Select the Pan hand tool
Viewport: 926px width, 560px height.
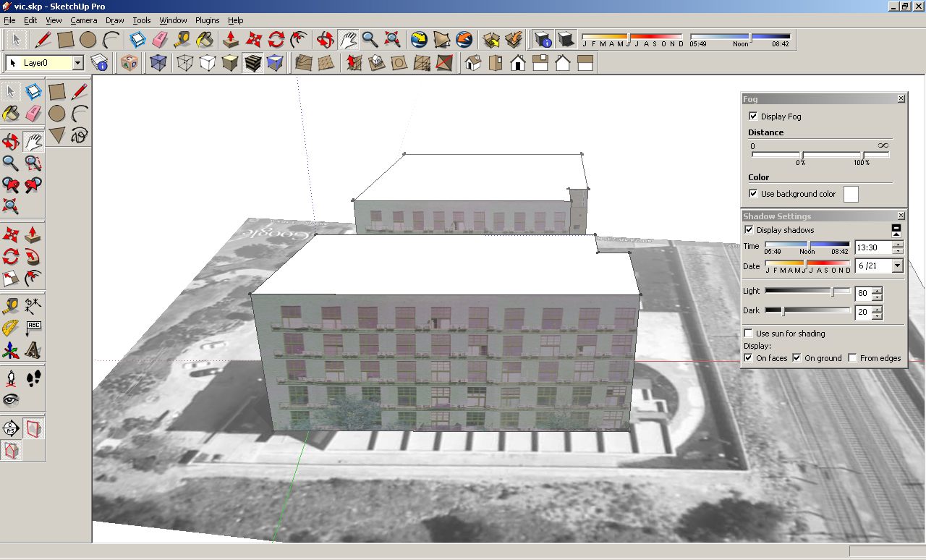(33, 140)
